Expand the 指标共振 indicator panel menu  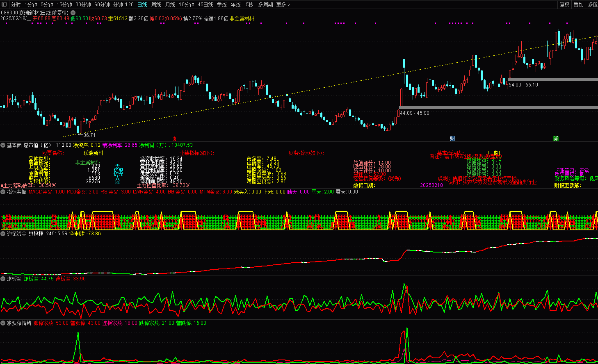coord(3,192)
